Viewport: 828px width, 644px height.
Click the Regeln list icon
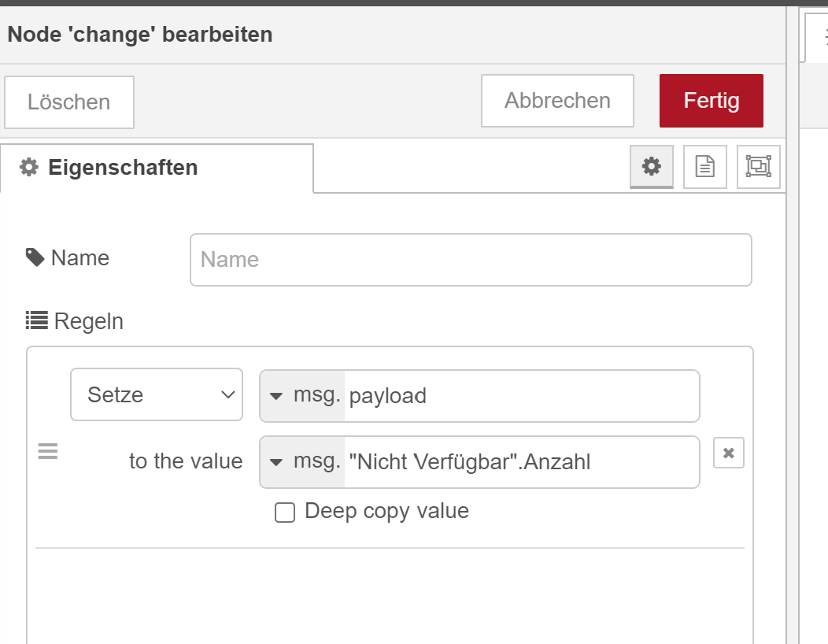click(36, 320)
